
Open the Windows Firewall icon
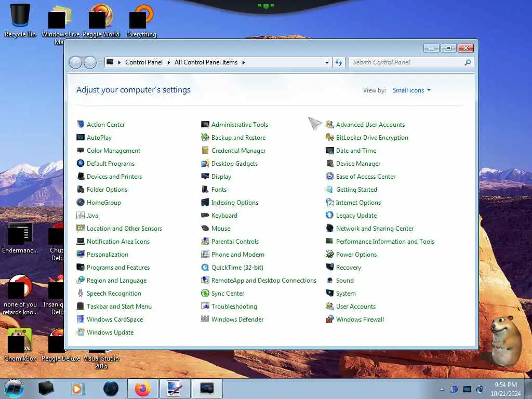tap(330, 319)
